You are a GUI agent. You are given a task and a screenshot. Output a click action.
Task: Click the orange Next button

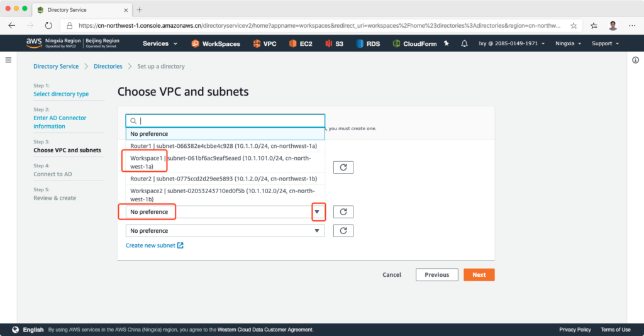coord(479,275)
